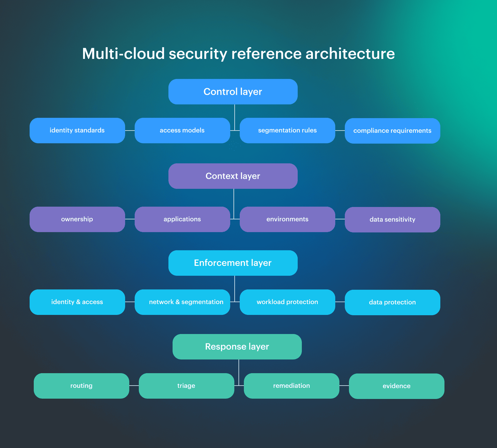The image size is (497, 448).
Task: Select the evidence node
Action: point(396,386)
